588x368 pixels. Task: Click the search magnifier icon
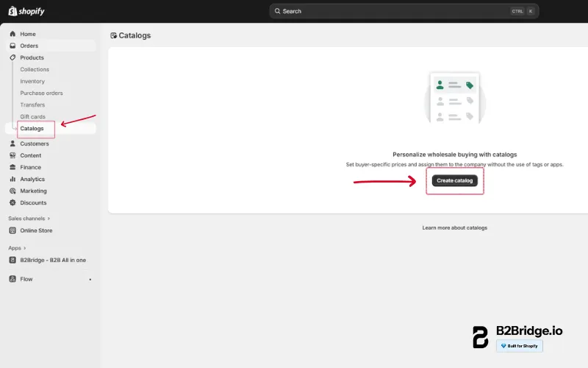pos(278,11)
